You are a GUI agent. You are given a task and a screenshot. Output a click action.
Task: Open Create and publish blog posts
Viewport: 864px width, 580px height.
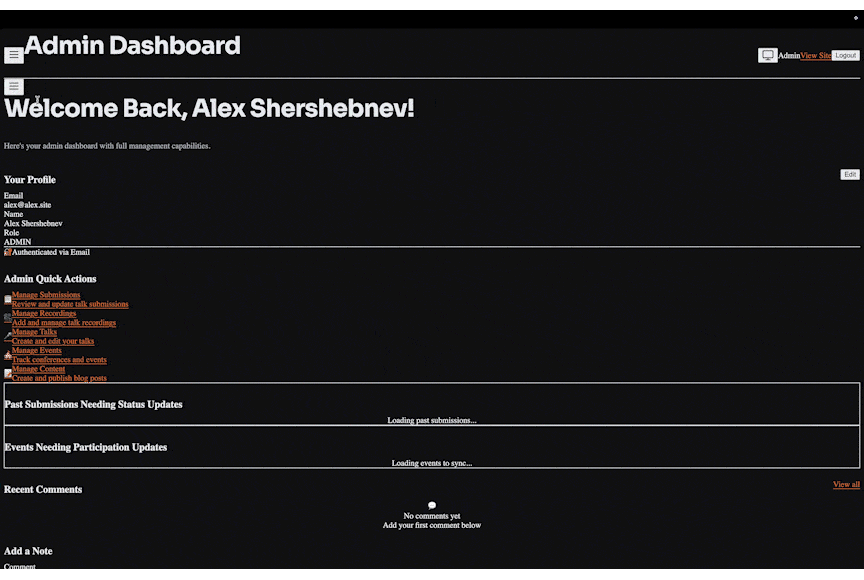60,378
